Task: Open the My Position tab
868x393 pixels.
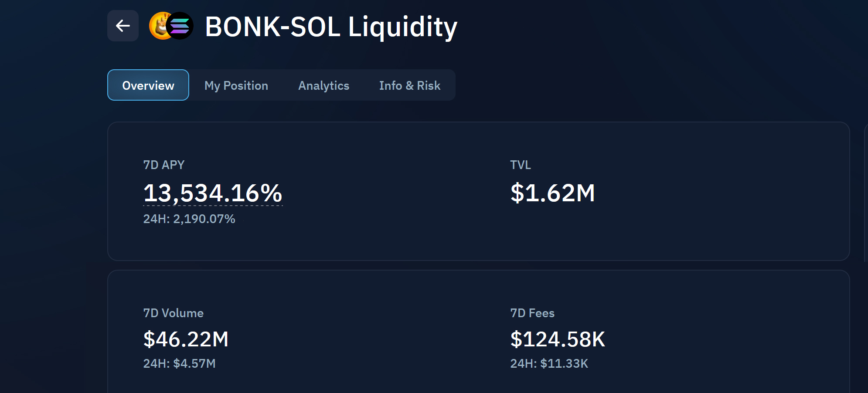Action: (x=236, y=85)
